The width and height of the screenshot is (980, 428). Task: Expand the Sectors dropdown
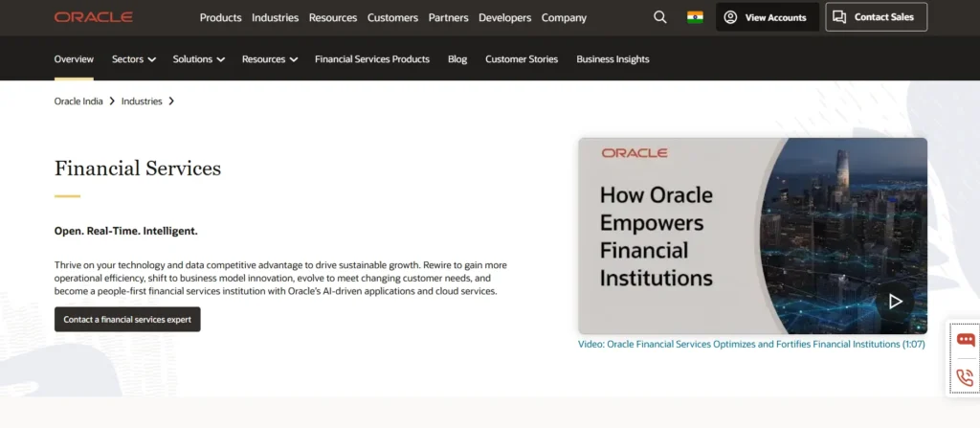134,58
